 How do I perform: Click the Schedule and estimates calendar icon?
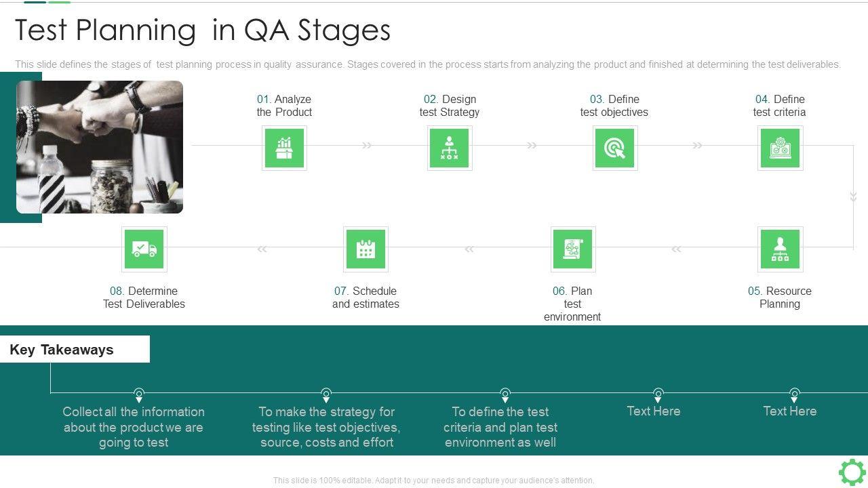pos(366,249)
